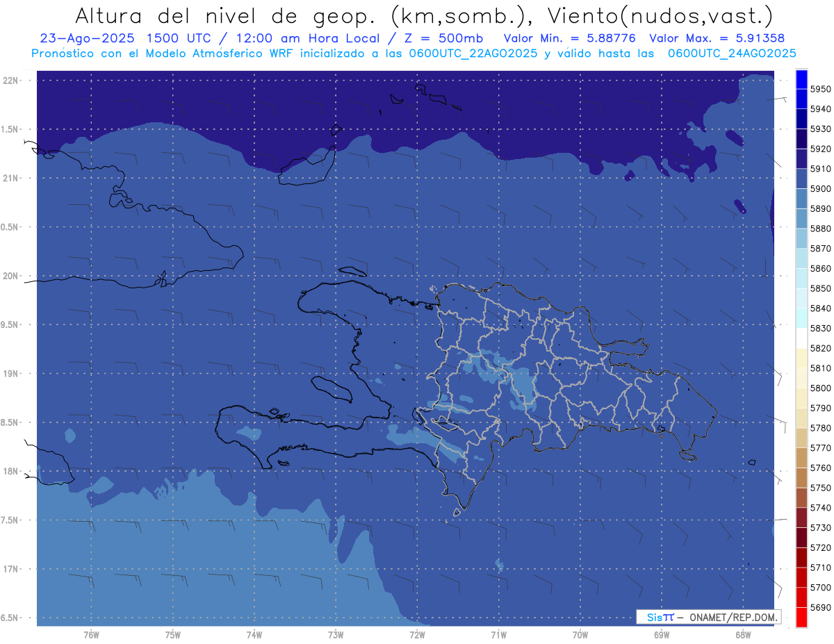Pick the blue swatch between 5900 and 5910

(801, 179)
